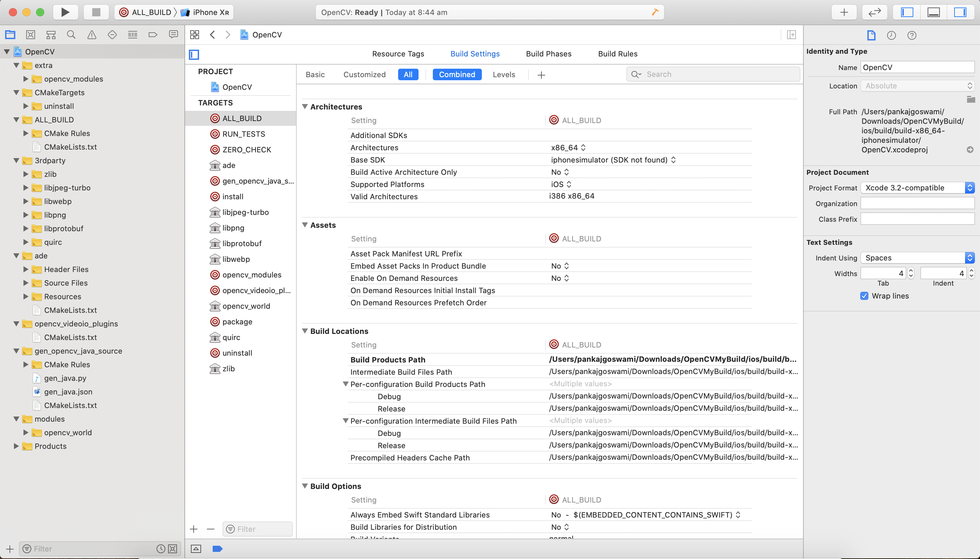
Task: Collapse the 3rdparty folder
Action: click(16, 160)
